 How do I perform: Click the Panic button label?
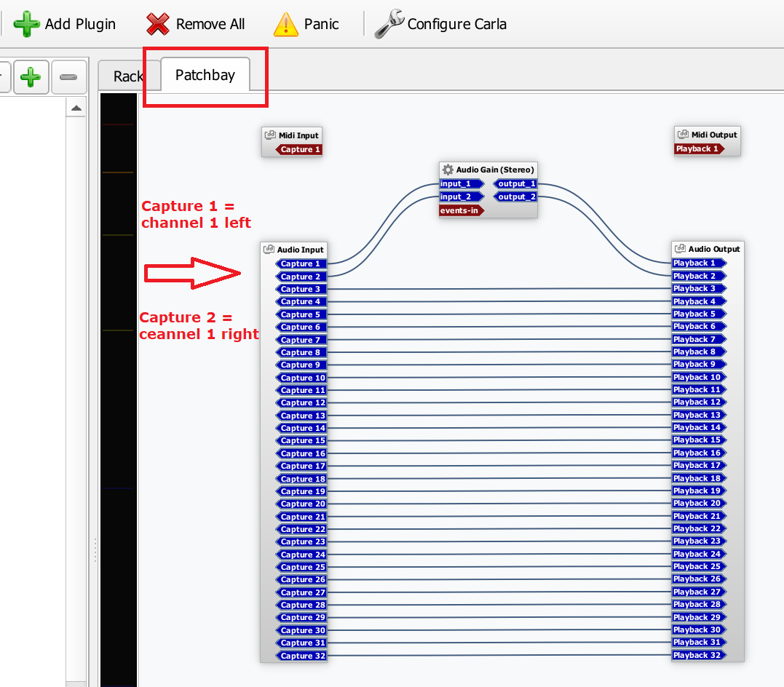pos(321,24)
